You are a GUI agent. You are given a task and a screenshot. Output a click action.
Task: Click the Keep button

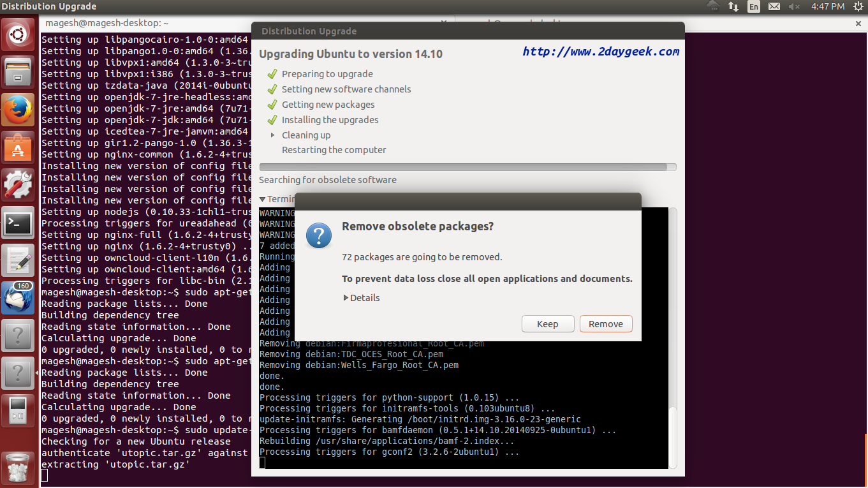547,324
